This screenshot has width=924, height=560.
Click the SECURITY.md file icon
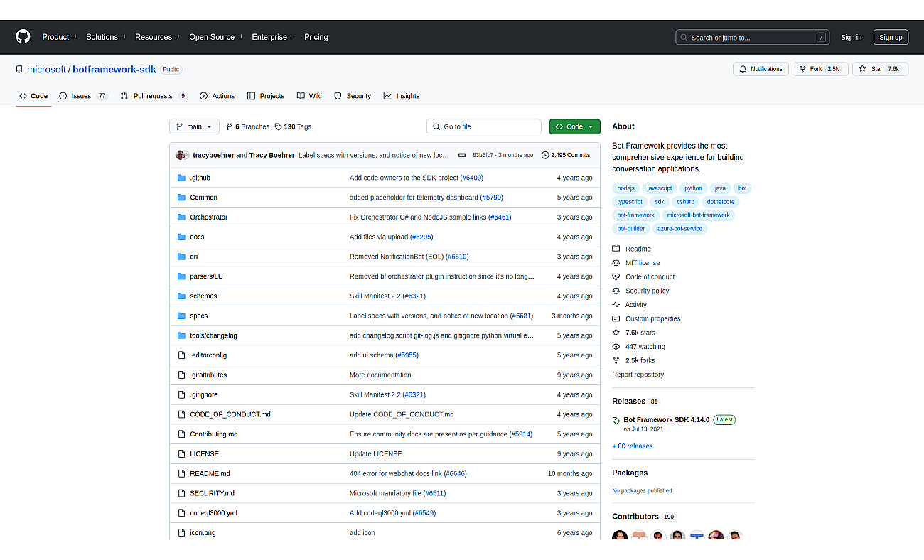tap(181, 493)
